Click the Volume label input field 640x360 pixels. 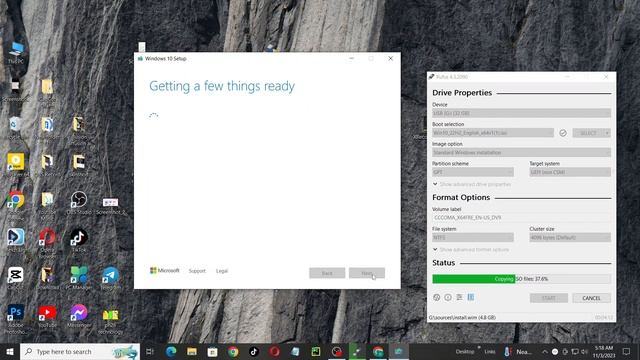521,218
